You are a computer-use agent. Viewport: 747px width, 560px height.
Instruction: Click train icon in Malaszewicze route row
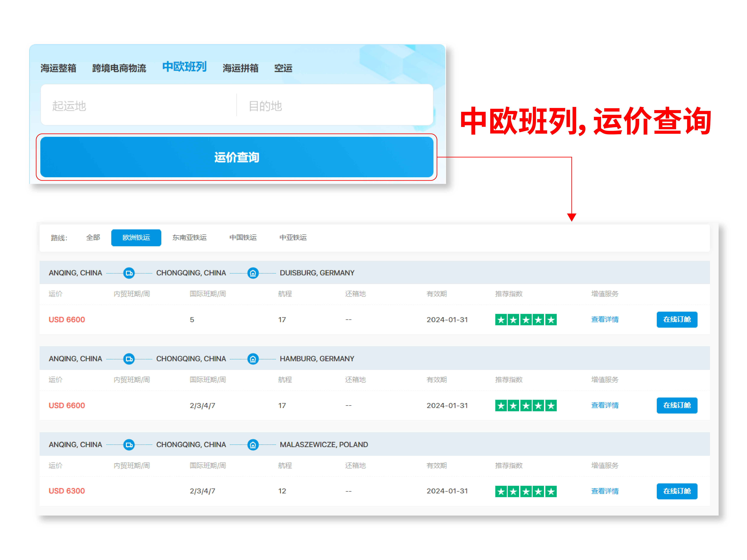(253, 445)
